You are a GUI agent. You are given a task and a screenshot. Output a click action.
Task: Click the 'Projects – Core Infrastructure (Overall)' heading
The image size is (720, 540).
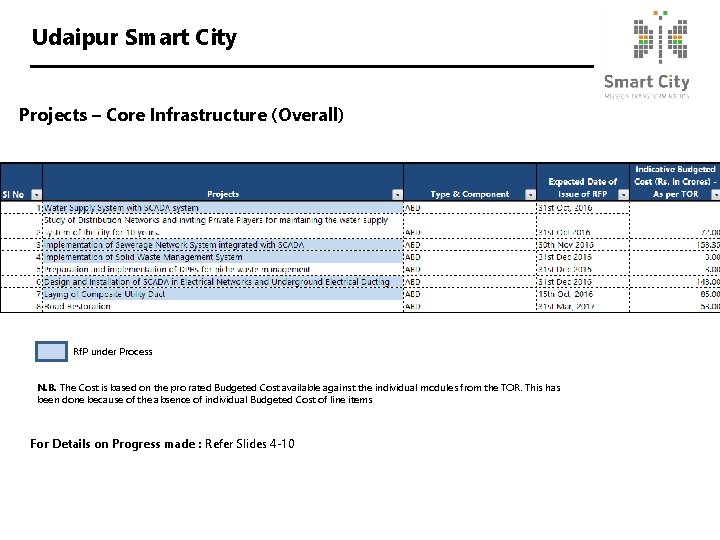point(181,115)
